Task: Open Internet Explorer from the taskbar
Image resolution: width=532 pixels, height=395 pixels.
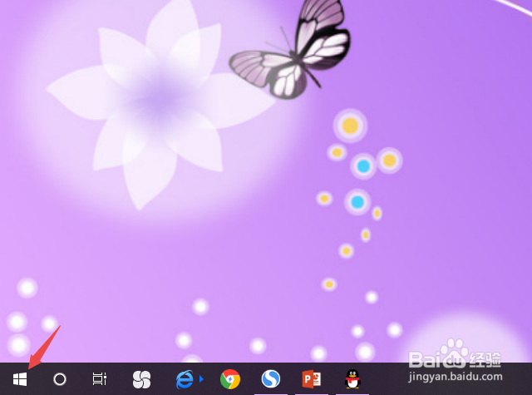Action: tap(185, 379)
